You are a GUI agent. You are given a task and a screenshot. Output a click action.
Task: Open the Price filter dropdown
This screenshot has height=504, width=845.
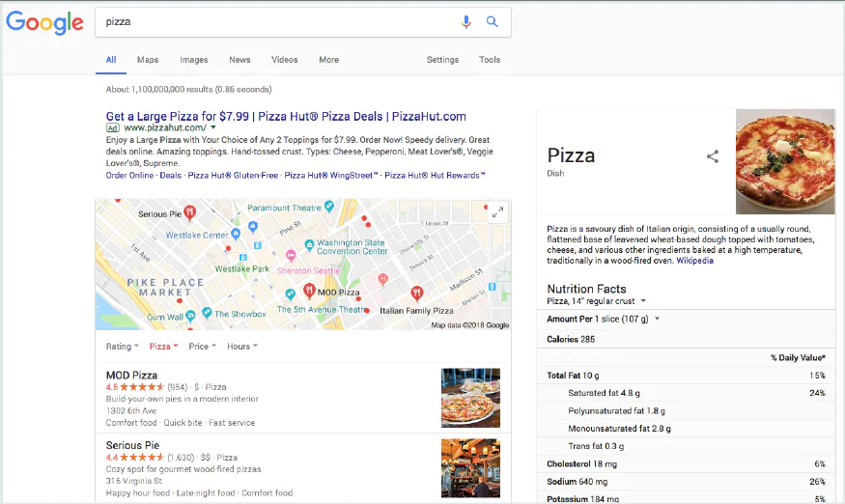point(202,346)
